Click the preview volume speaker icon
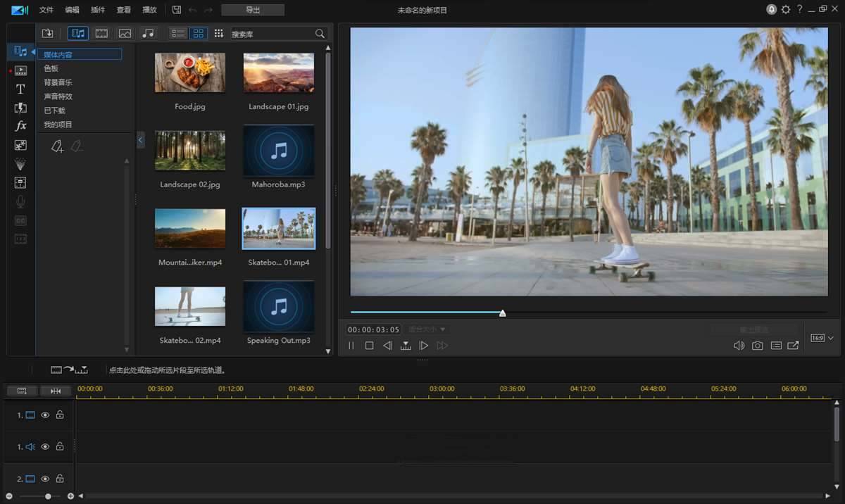 coord(739,346)
